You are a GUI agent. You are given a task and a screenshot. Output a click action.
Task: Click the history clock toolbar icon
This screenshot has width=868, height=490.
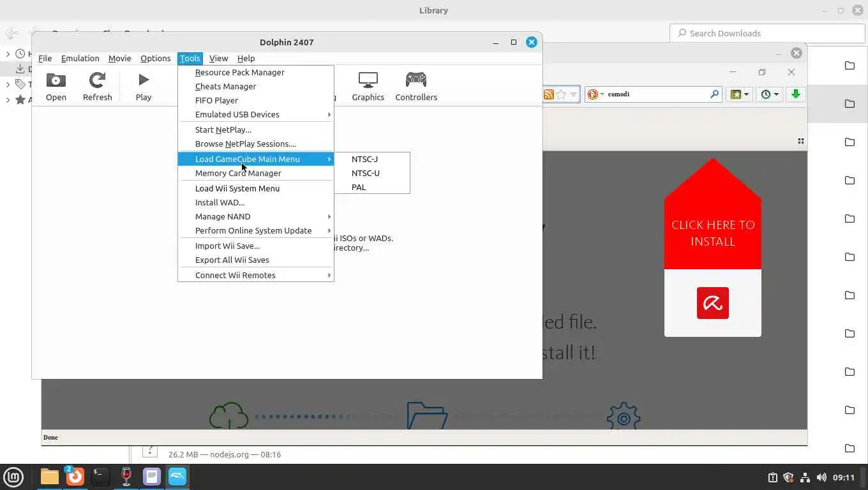point(766,94)
